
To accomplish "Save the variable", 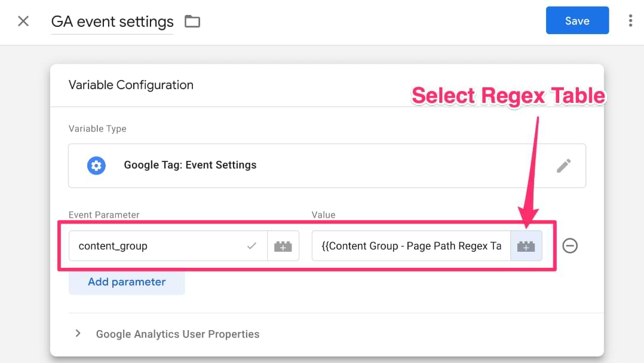I will coord(577,20).
